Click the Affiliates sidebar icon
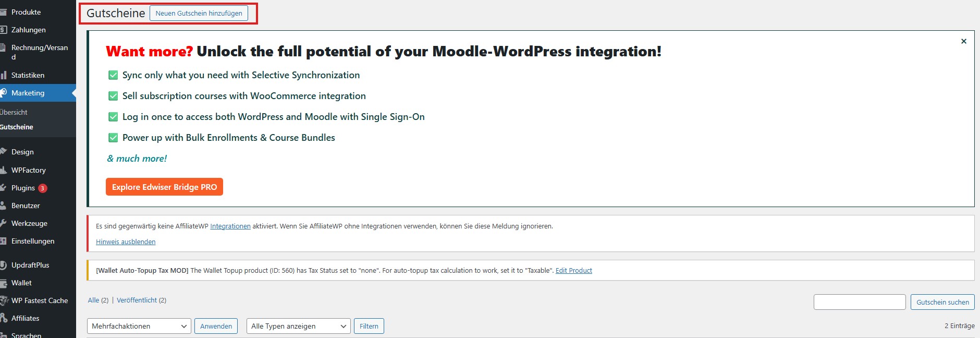Screen dimensions: 980x338 click(x=3, y=318)
